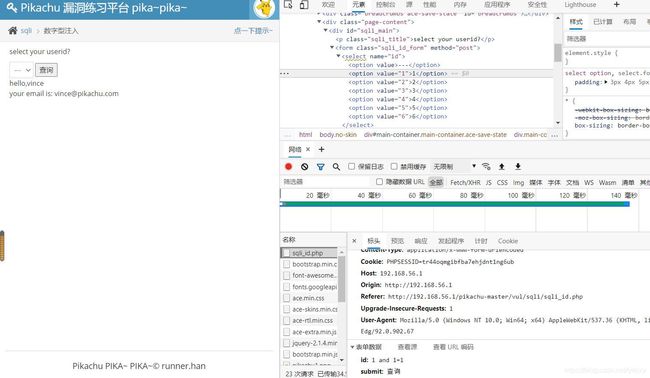Viewport: 650px width, 378px height.
Task: Collapse the div id sqli_main node
Action: pyautogui.click(x=326, y=31)
